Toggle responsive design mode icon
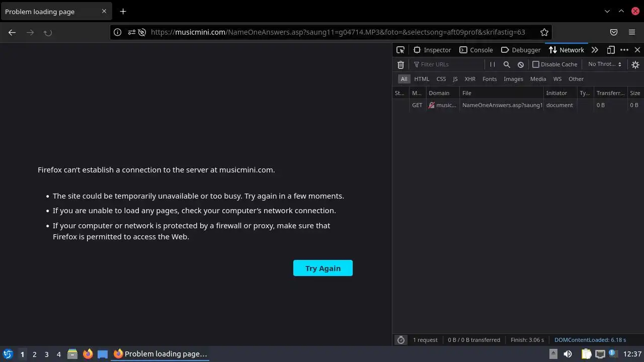The height and width of the screenshot is (362, 644). pyautogui.click(x=611, y=50)
